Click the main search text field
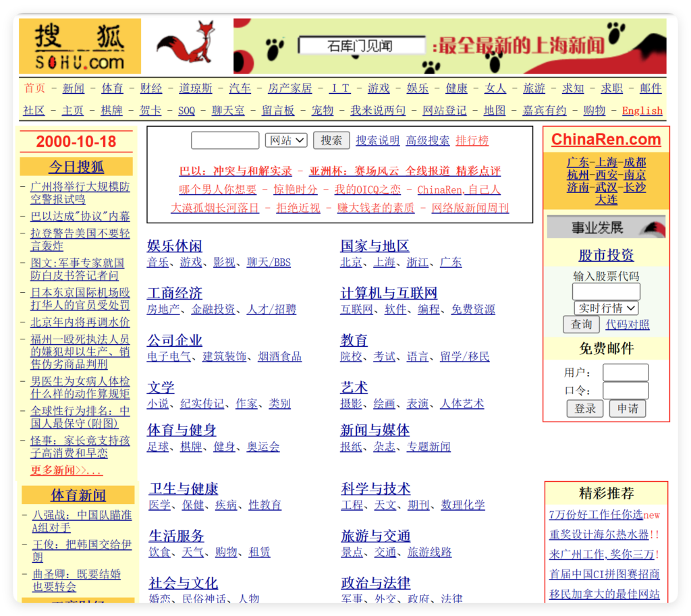 [x=225, y=140]
